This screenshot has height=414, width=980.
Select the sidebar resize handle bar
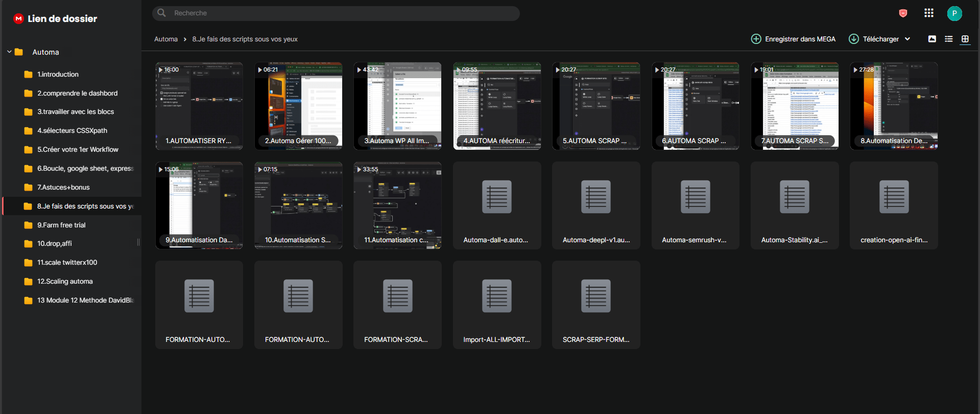click(x=138, y=242)
